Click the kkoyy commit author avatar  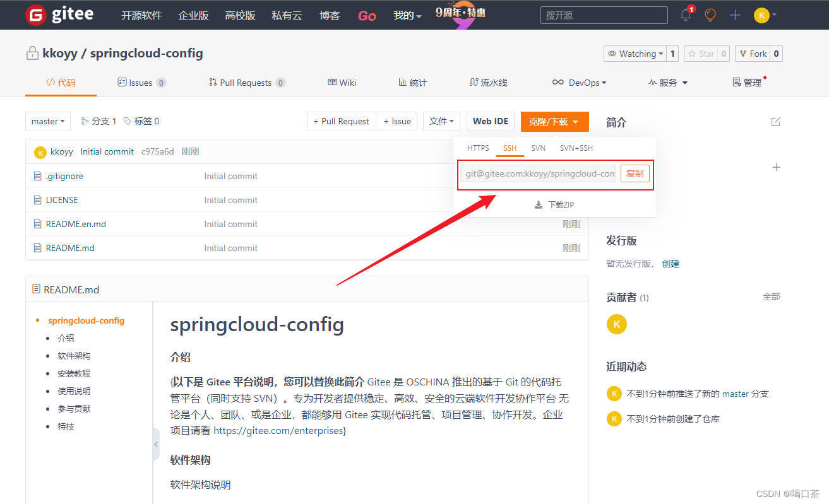[x=40, y=152]
